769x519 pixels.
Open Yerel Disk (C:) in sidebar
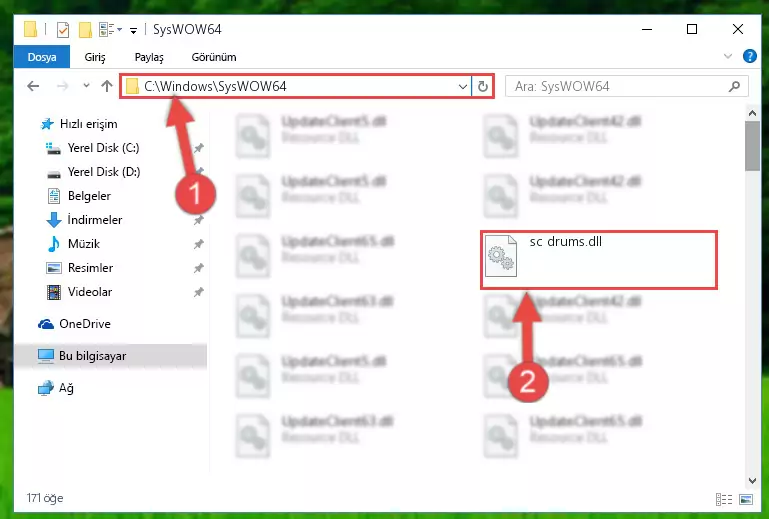click(x=103, y=148)
